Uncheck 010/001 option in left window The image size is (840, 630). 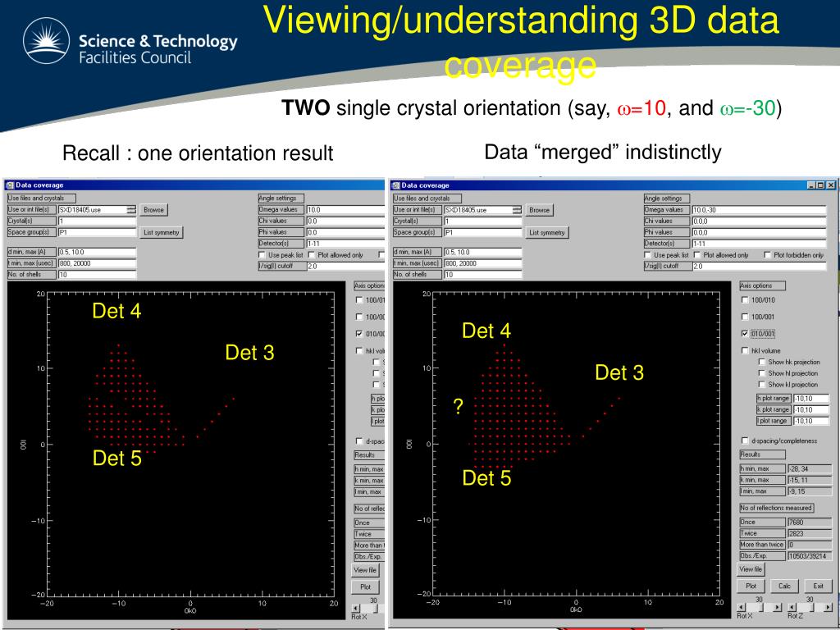359,333
